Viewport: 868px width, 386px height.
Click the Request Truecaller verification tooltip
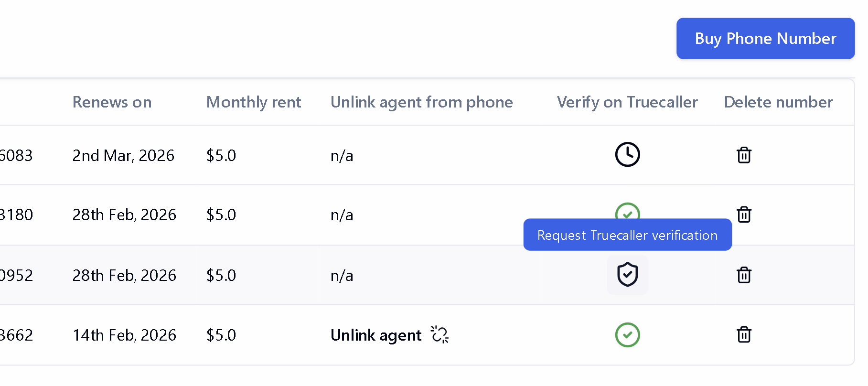(x=627, y=235)
